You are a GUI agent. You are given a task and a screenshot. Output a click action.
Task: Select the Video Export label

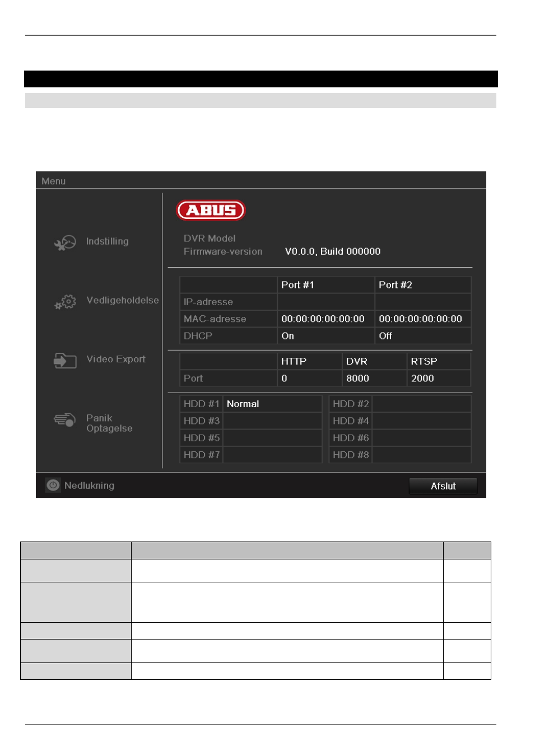click(x=116, y=359)
